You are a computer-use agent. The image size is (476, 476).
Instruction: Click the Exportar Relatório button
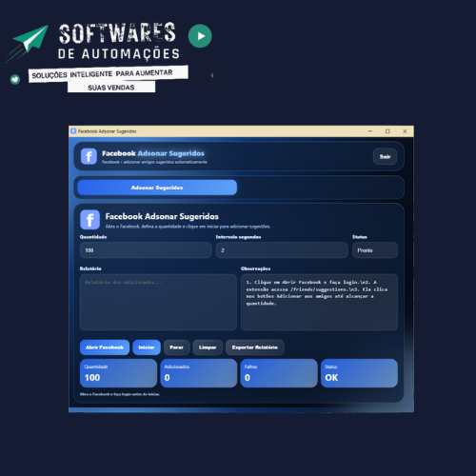[x=255, y=347]
